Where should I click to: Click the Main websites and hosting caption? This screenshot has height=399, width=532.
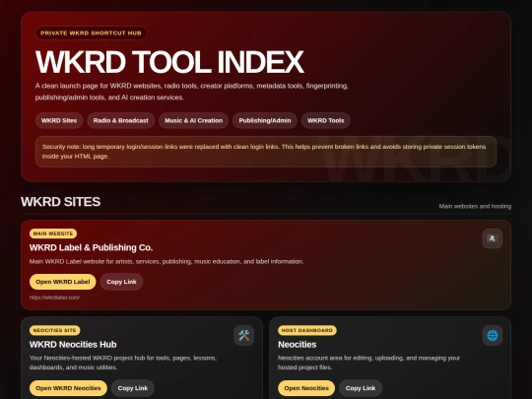pyautogui.click(x=475, y=206)
